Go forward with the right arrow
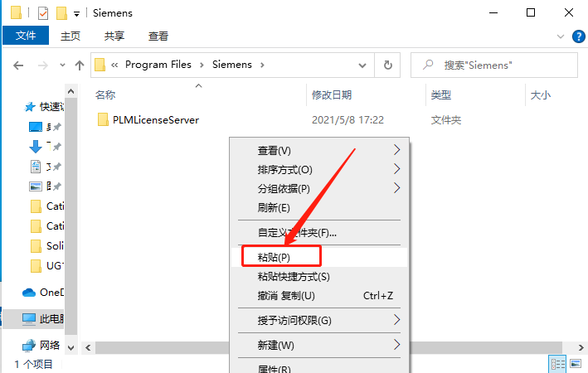Image resolution: width=588 pixels, height=373 pixels. pos(43,65)
